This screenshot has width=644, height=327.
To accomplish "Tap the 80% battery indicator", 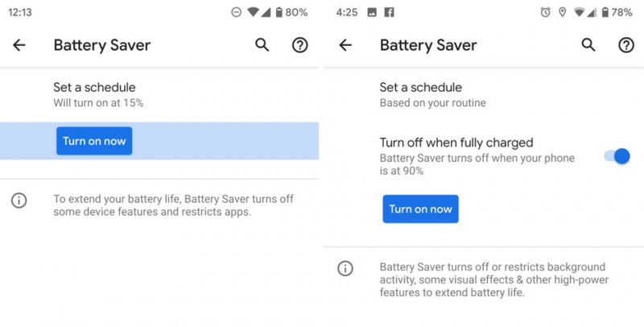I will (x=290, y=13).
